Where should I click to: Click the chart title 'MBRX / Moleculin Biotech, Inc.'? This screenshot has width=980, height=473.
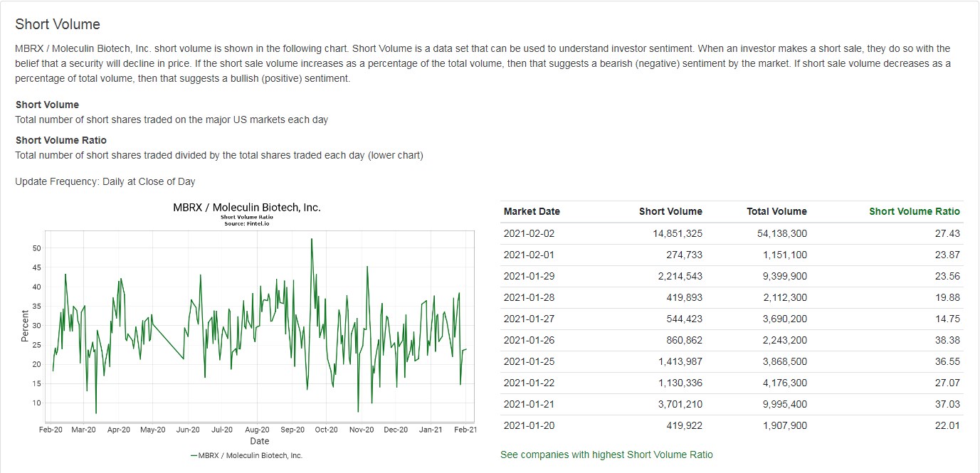point(247,208)
